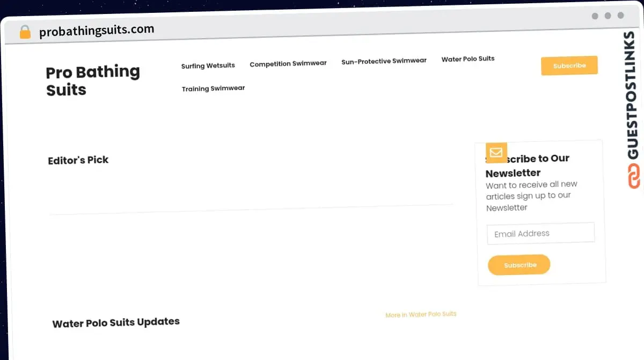Open the Surfing Wetsuits menu item
Screen dimensions: 644x360
pyautogui.click(x=208, y=66)
